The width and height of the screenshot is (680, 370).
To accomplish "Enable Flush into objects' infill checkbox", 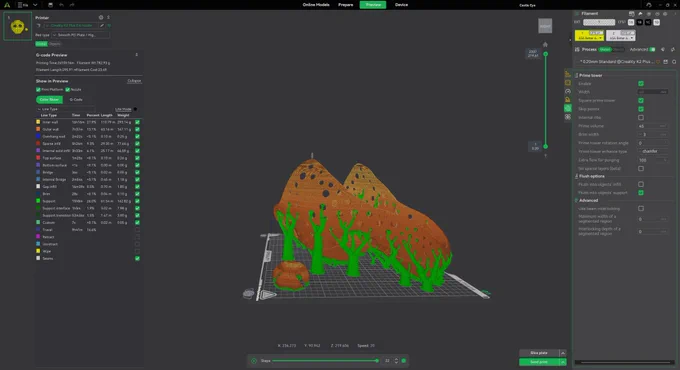I will 641,184.
